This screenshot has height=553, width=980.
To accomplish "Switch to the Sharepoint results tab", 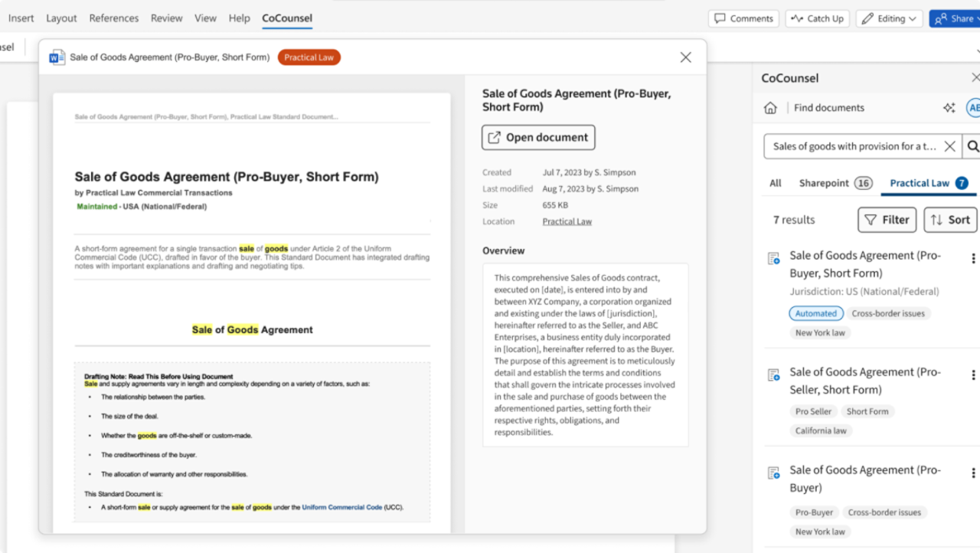I will (835, 183).
